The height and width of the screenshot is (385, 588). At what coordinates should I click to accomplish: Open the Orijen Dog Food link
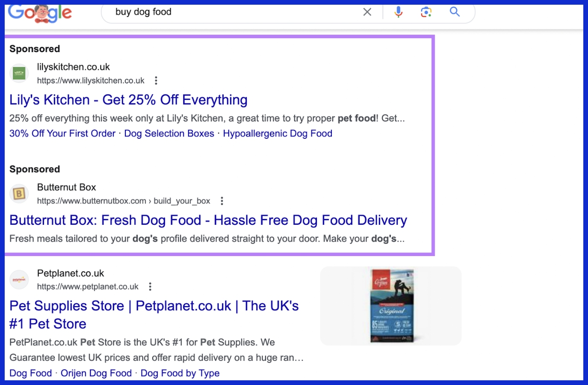96,373
